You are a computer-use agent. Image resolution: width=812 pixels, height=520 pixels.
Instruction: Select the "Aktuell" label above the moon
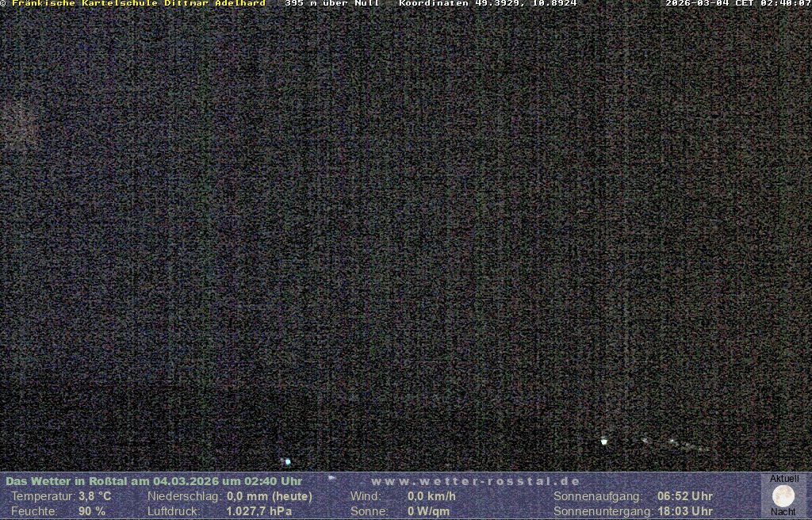click(784, 479)
